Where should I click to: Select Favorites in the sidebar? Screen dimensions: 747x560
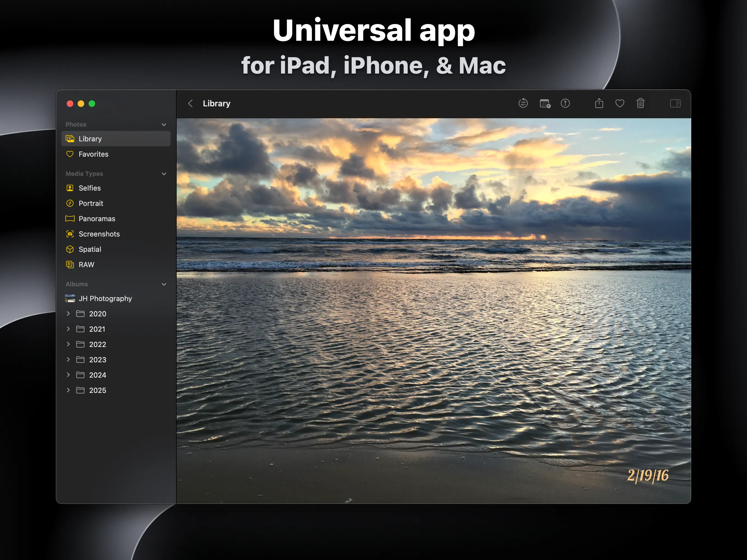(x=93, y=154)
